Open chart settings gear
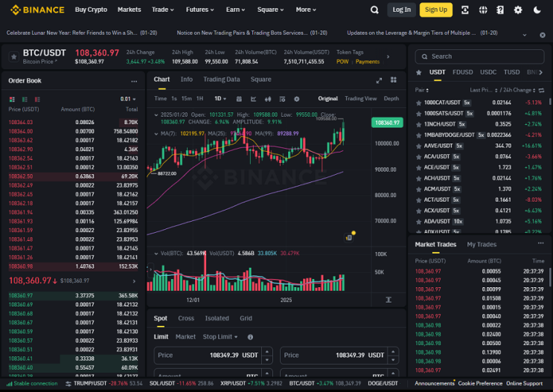This screenshot has width=553, height=392. (297, 99)
